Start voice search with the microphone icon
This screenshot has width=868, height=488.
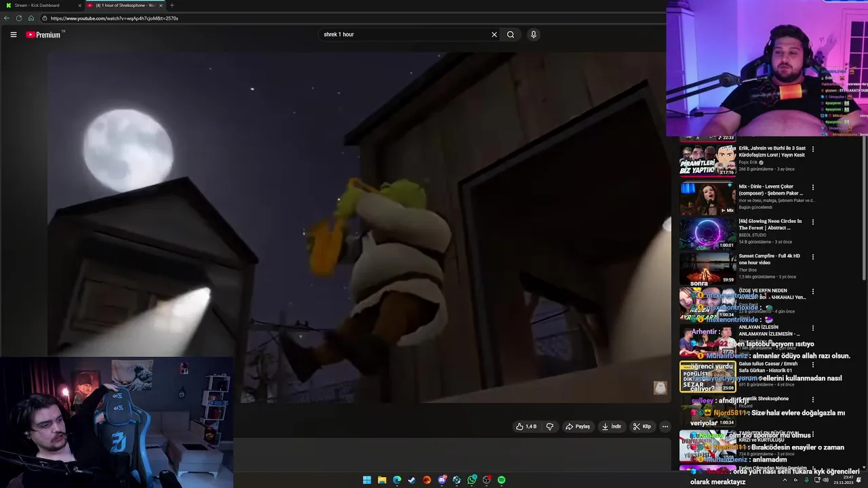534,35
